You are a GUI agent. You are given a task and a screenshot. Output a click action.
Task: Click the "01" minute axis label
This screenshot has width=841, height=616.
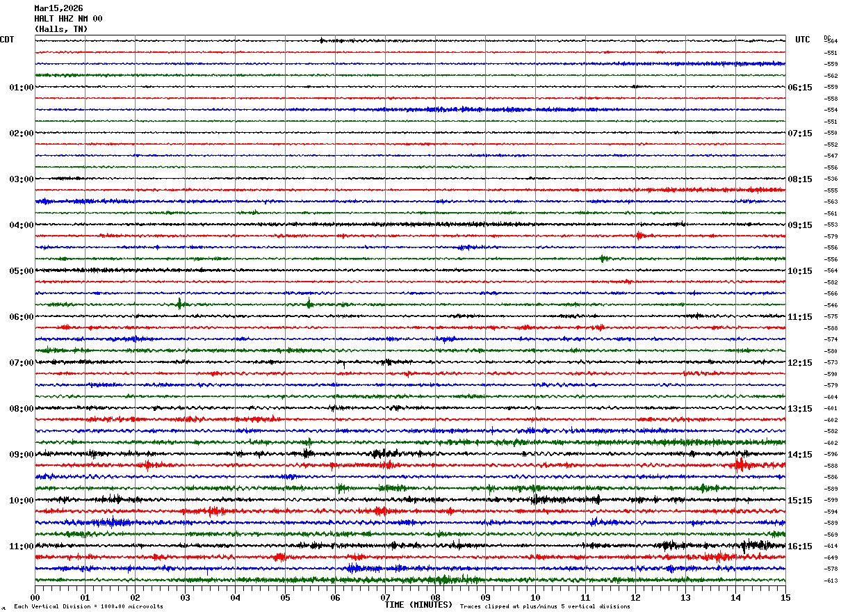coord(85,597)
